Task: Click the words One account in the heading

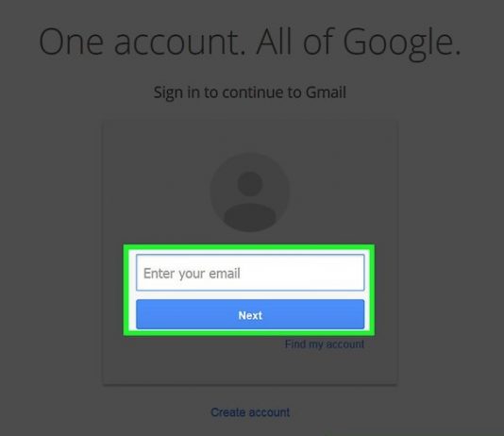Action: coord(143,42)
